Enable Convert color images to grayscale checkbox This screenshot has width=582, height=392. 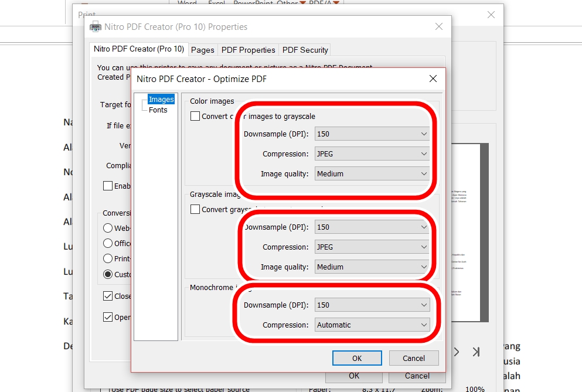click(195, 116)
